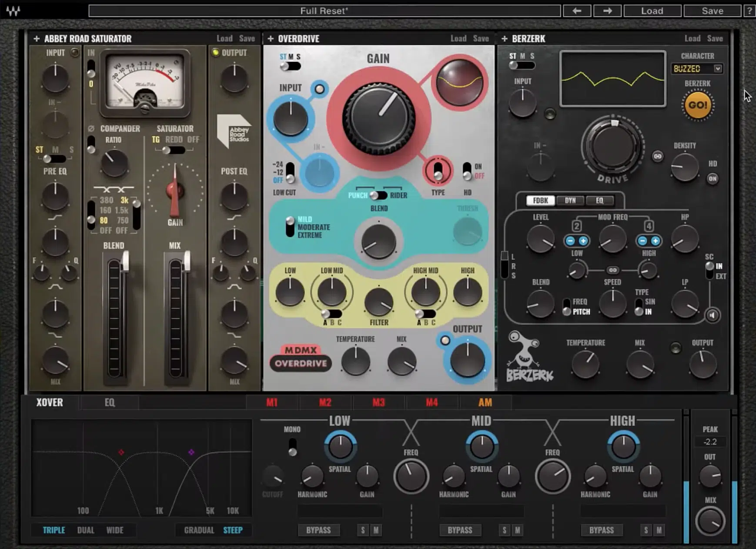This screenshot has width=756, height=549.
Task: Click the Mod Freq link icon
Action: pyautogui.click(x=612, y=270)
